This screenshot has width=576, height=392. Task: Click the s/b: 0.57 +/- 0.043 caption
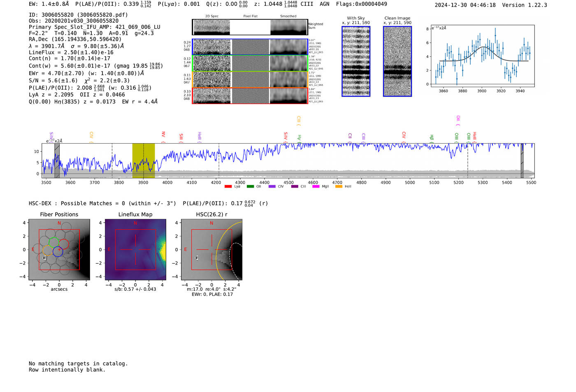point(135,289)
